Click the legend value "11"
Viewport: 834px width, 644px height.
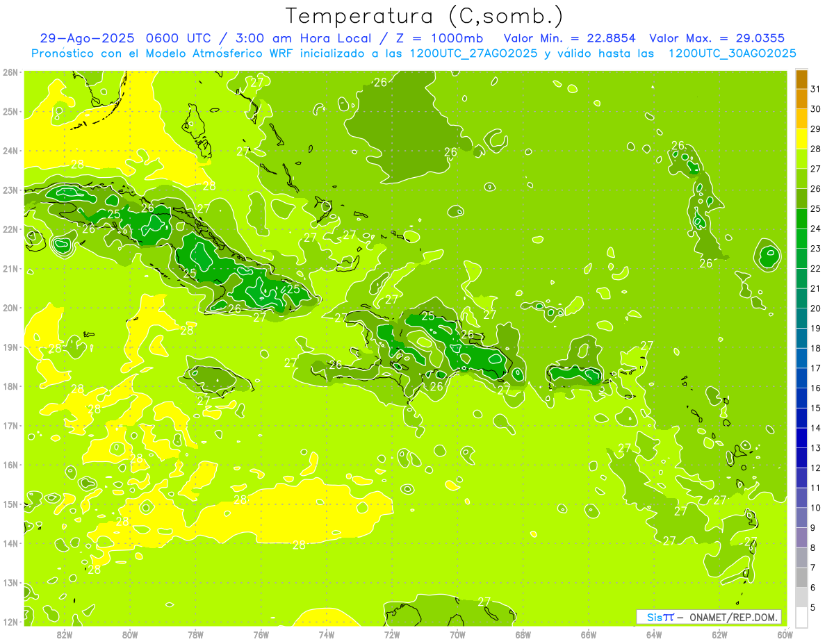(815, 488)
